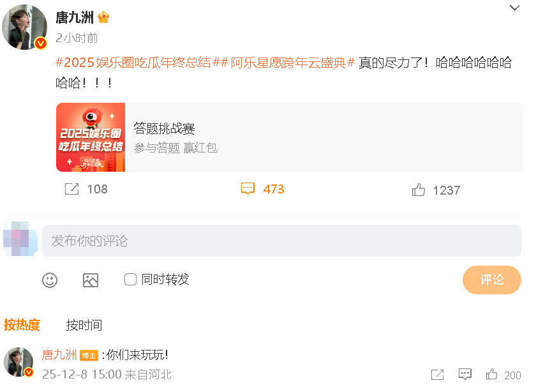This screenshot has height=392, width=536.
Task: Open the comments icon showing 473
Action: coord(248,188)
